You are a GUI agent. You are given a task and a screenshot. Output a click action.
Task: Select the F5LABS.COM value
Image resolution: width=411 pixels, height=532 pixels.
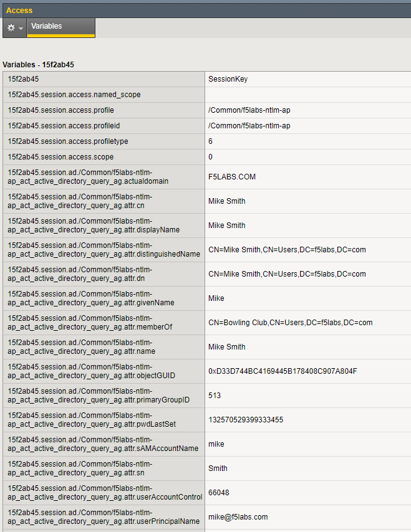[232, 177]
